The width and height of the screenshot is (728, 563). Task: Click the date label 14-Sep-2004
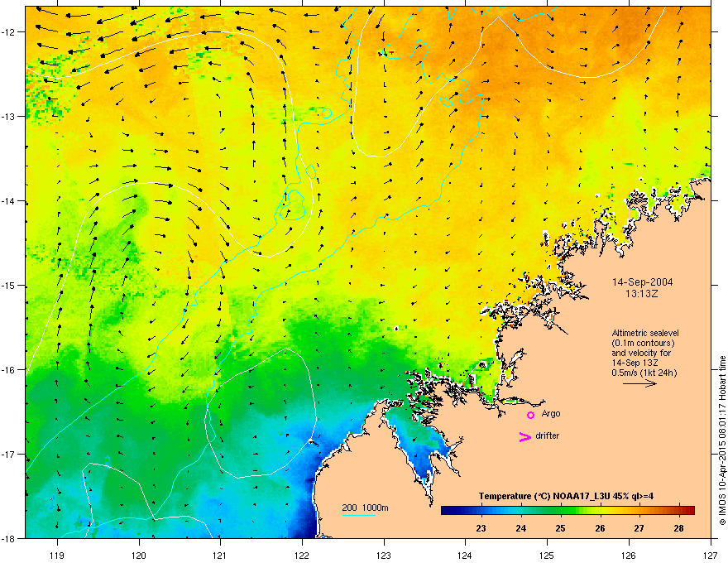(x=642, y=282)
